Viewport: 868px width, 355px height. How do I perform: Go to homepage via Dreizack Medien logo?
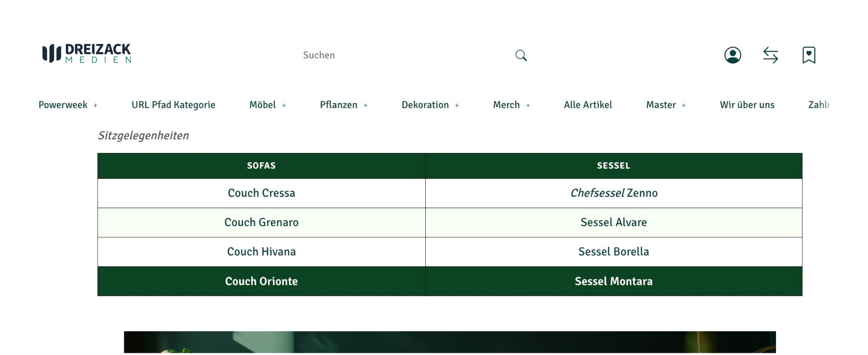click(87, 53)
